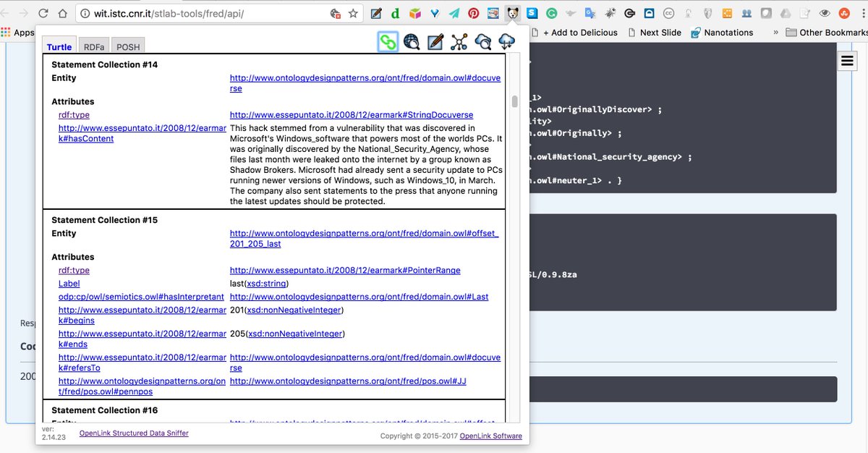Screen dimensions: 868x453
Task: Switch to the Turtle tab
Action: (x=59, y=46)
